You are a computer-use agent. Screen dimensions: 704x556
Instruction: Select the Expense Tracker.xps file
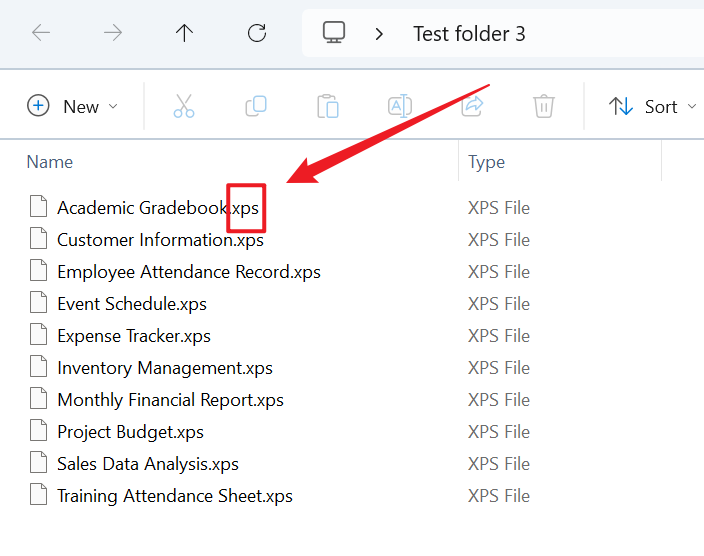point(134,336)
